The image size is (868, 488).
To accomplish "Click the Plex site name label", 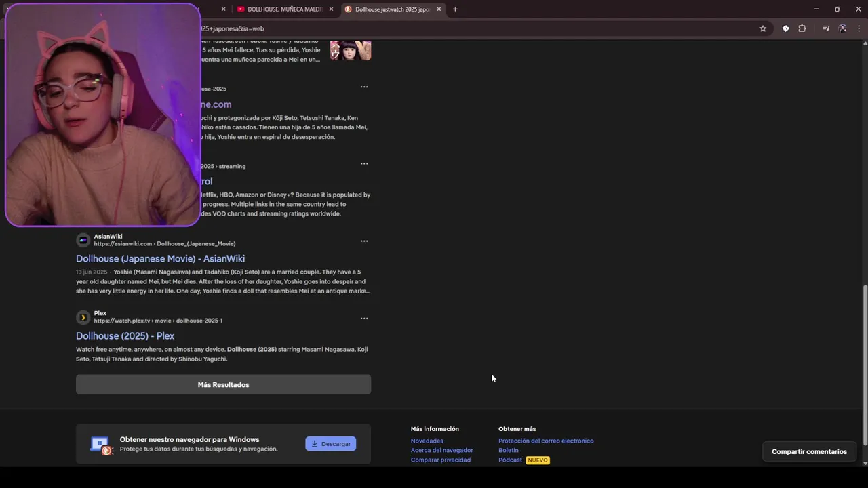I will pyautogui.click(x=100, y=313).
